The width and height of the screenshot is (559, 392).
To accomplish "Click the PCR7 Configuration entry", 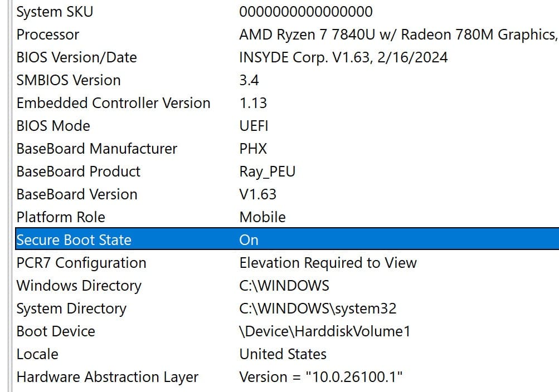I will tap(82, 262).
